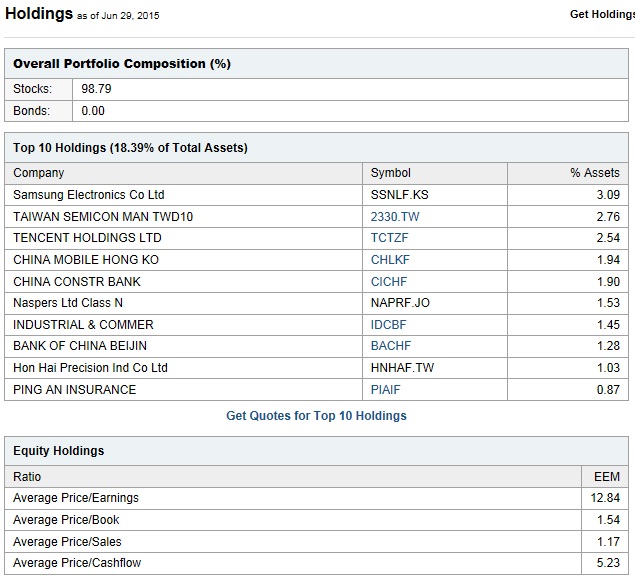Click Hon Hai's 1.03 assets value
635x582 pixels.
(x=608, y=368)
